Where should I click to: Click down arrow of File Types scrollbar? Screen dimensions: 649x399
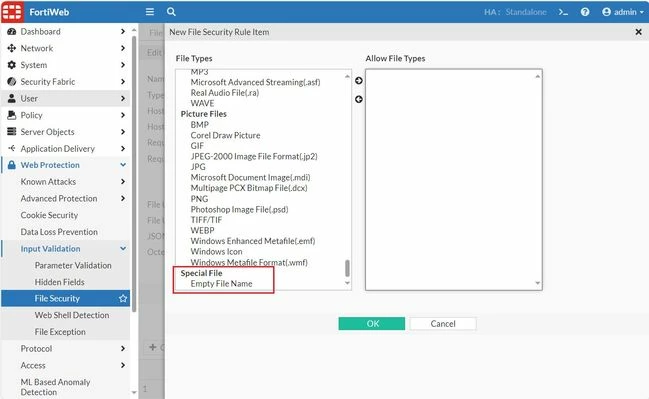(x=347, y=283)
